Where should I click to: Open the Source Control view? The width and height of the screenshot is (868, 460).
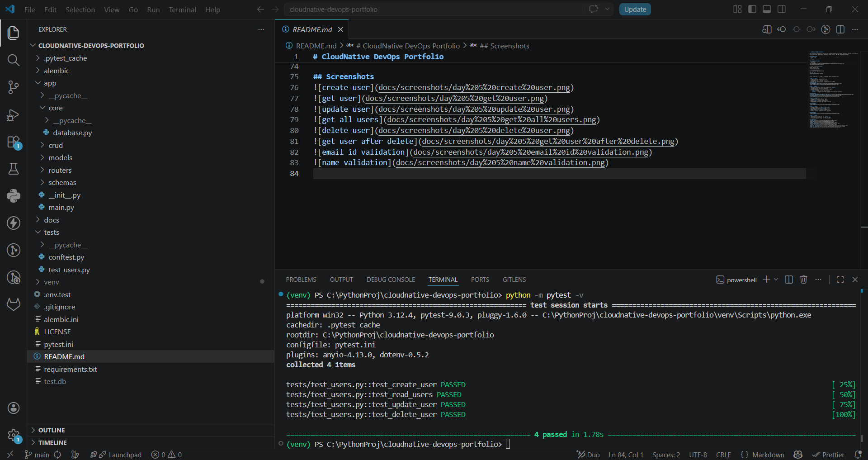coord(14,87)
